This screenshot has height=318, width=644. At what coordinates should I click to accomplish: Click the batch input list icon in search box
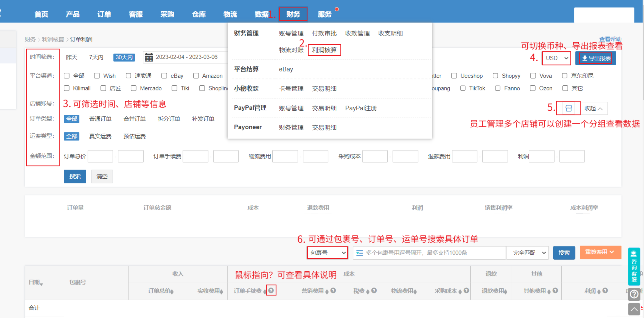[x=359, y=253]
